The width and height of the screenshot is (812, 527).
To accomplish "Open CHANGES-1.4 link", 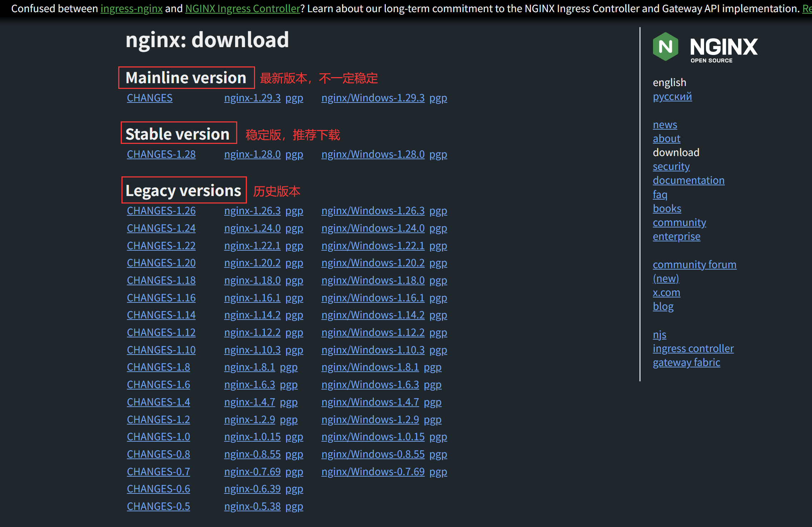I will point(158,402).
